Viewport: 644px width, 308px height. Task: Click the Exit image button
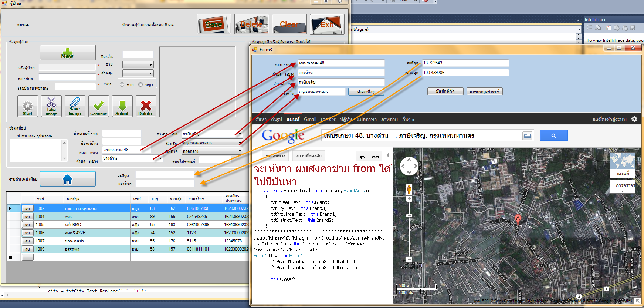click(x=327, y=24)
